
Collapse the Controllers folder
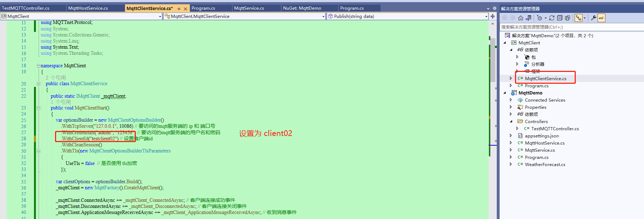point(511,121)
